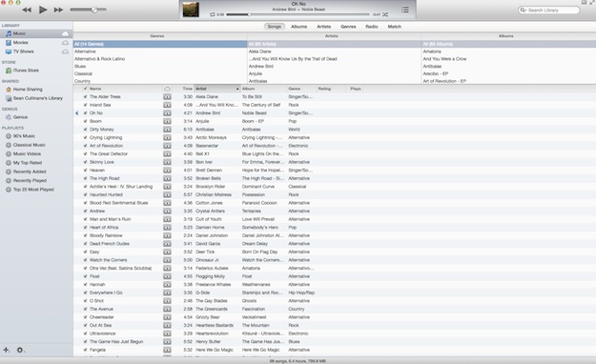
Task: Click iCloud download icon for The Alder Trees
Action: [167, 97]
